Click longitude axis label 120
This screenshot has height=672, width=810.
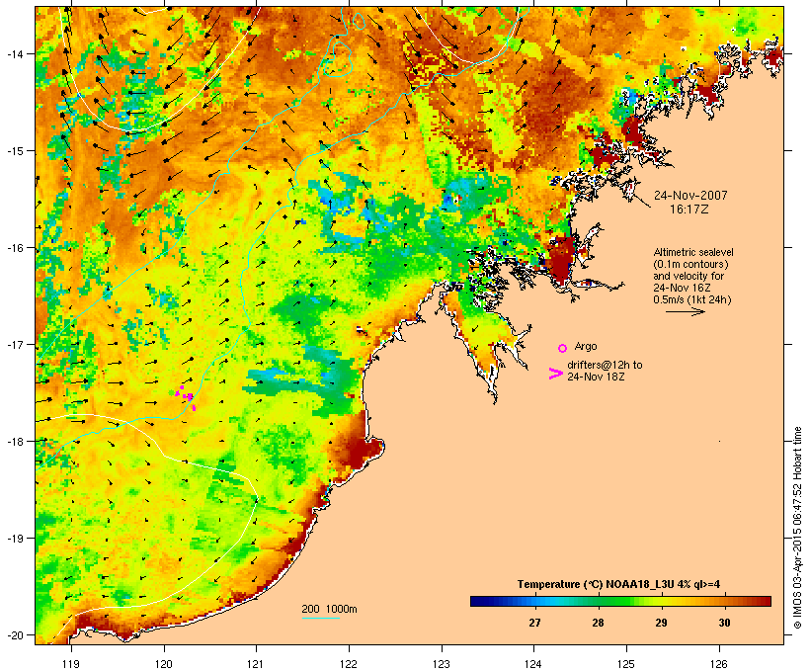point(164,664)
